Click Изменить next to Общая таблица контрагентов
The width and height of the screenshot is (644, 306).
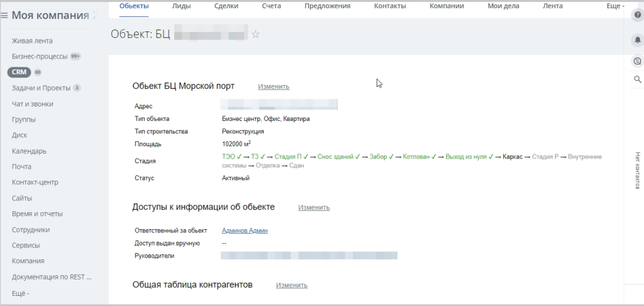pyautogui.click(x=292, y=285)
